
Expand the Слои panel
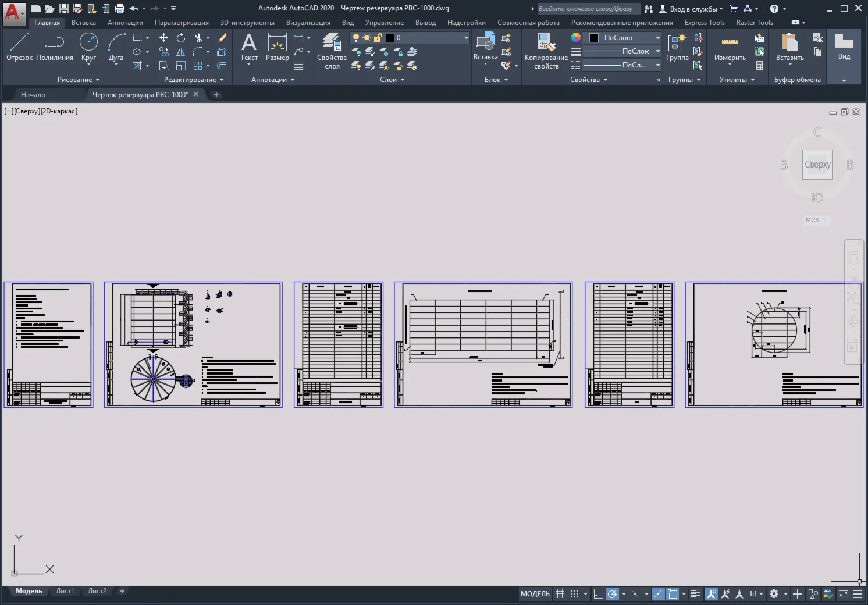click(392, 80)
